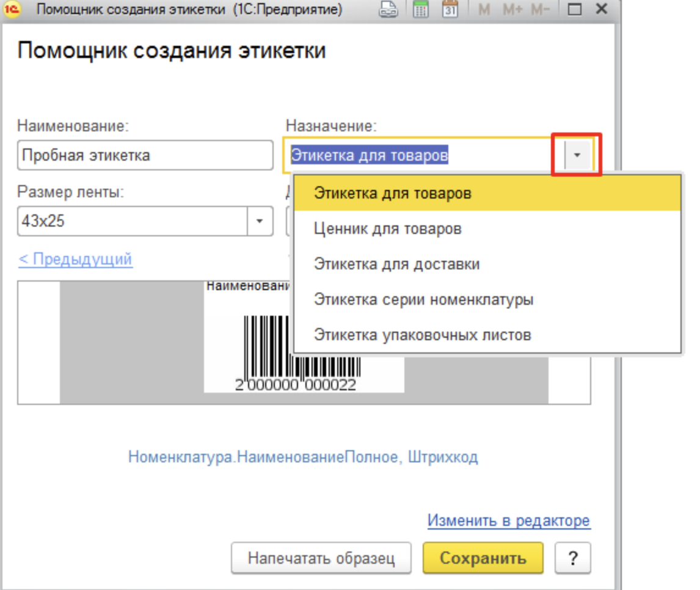The width and height of the screenshot is (700, 590).
Task: Click the M memory register icon
Action: point(484,9)
